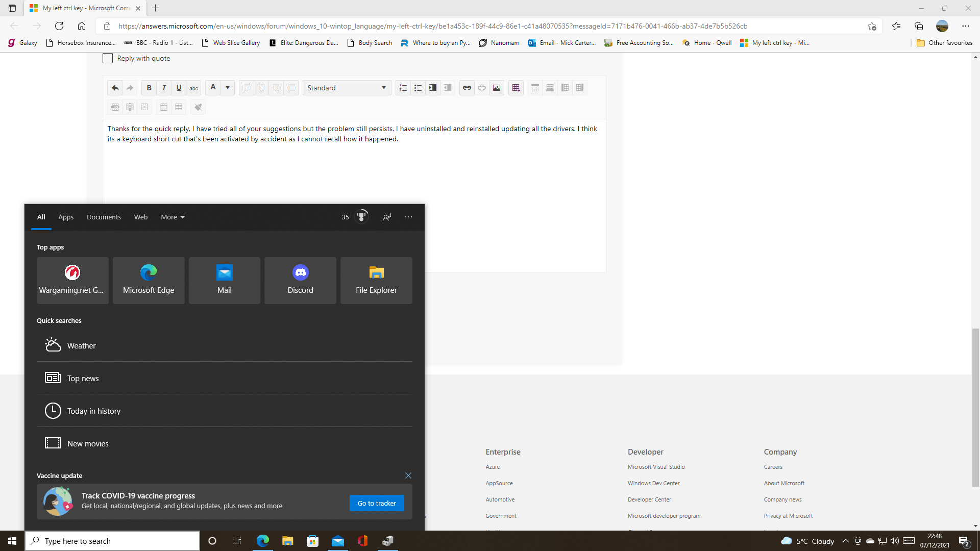Open the Weather quick search
This screenshot has width=980, height=551.
tap(225, 345)
